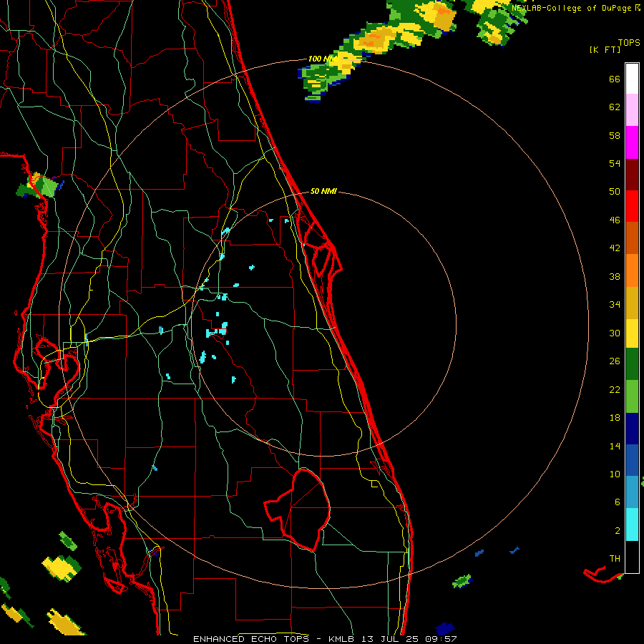This screenshot has height=644, width=644.
Task: Click the "50 NMI" range ring label
Action: click(x=323, y=191)
